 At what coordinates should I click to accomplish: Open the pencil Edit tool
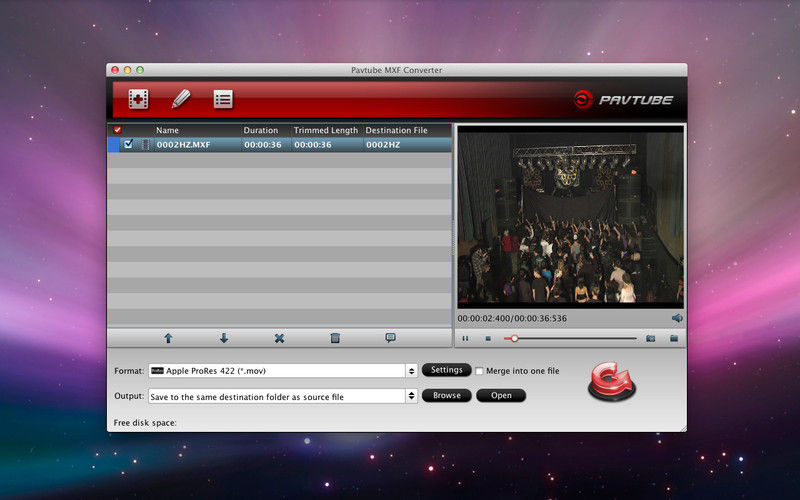pos(181,98)
